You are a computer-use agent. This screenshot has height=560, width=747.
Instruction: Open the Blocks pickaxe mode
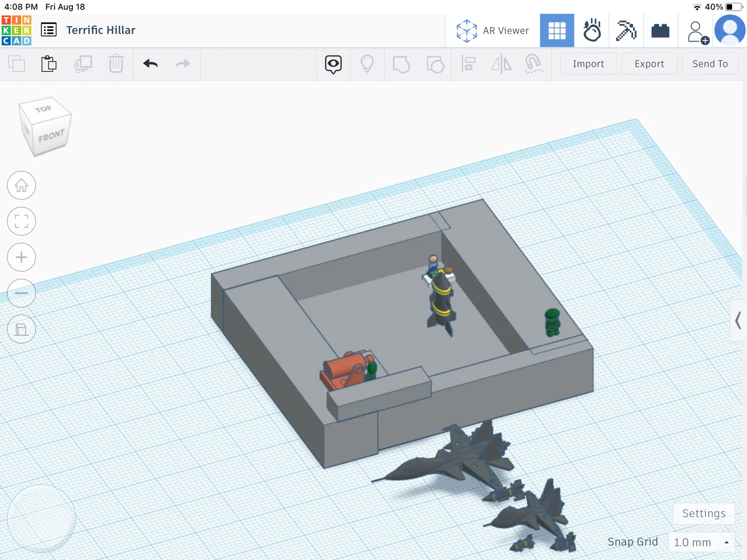[x=626, y=31]
